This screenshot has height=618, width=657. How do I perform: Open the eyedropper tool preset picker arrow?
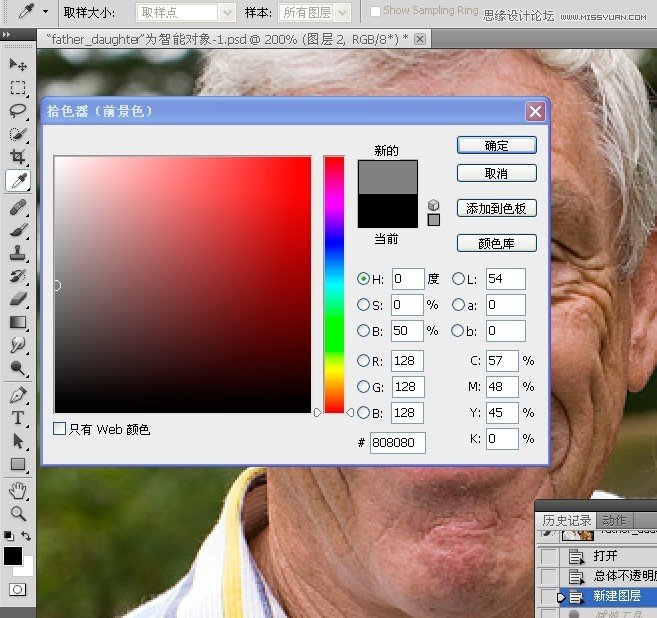click(45, 12)
